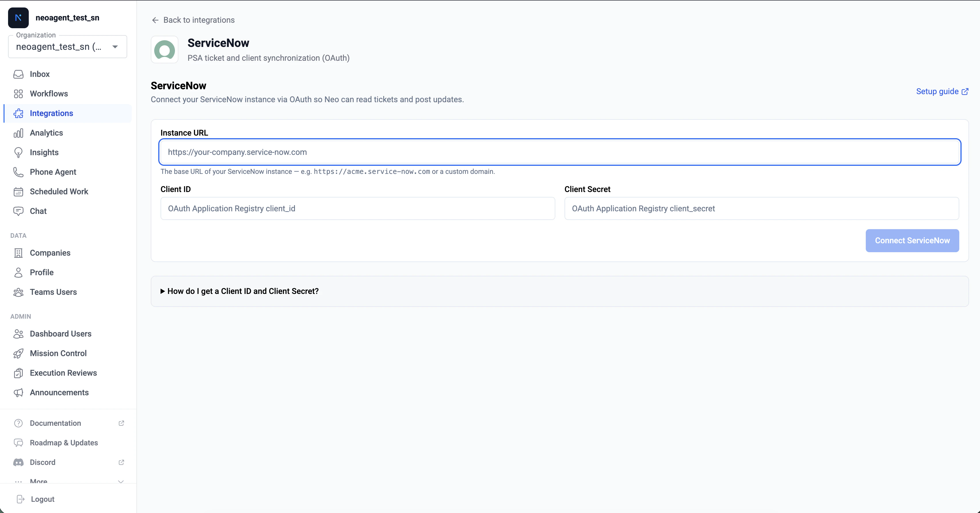Click the Documentation question mark icon

18,423
